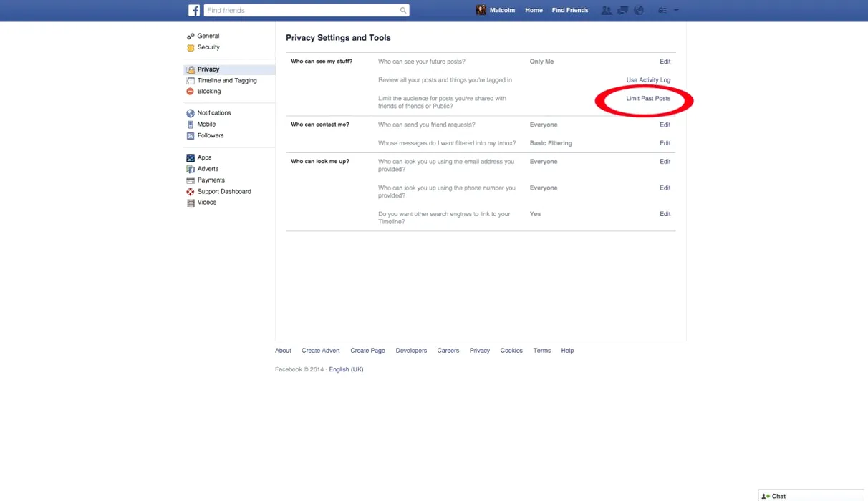This screenshot has height=501, width=868.
Task: Open Support Dashboard in sidebar
Action: (224, 192)
